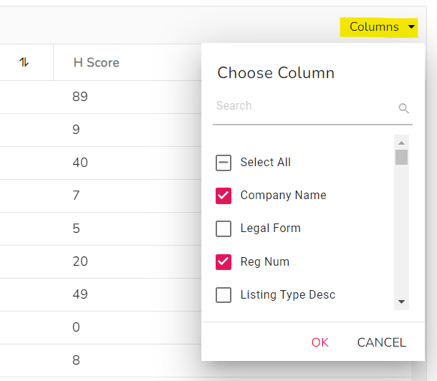Click the scrollbar up arrow in the column list

click(402, 143)
